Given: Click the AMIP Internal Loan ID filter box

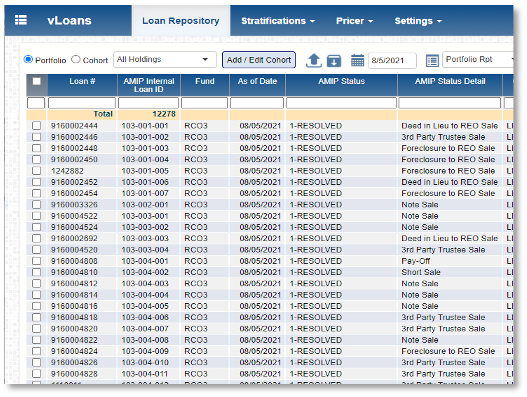Looking at the screenshot, I should coord(149,103).
